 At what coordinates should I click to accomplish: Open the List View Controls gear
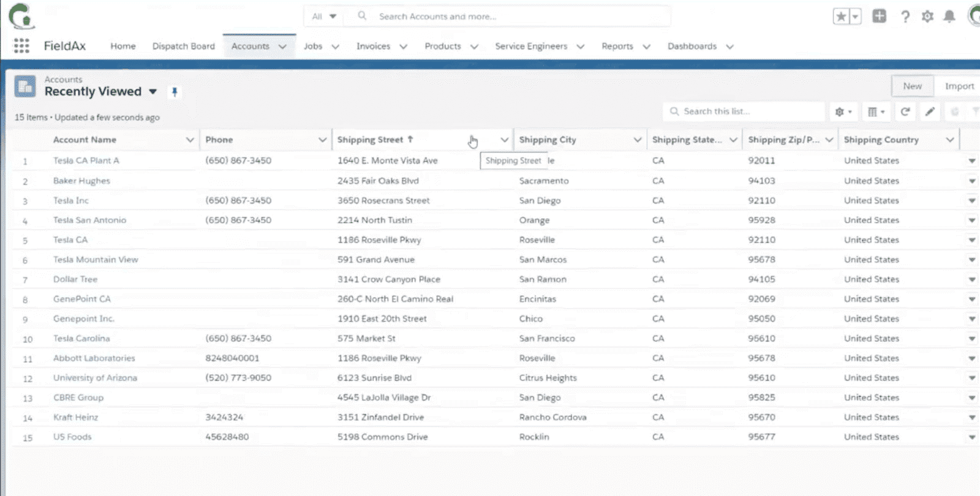pos(843,111)
